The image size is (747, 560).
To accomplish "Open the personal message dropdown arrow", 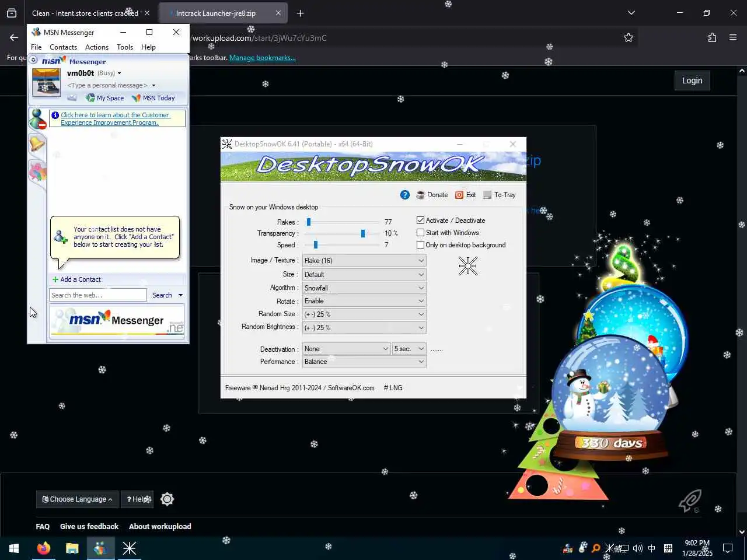I will coord(153,86).
